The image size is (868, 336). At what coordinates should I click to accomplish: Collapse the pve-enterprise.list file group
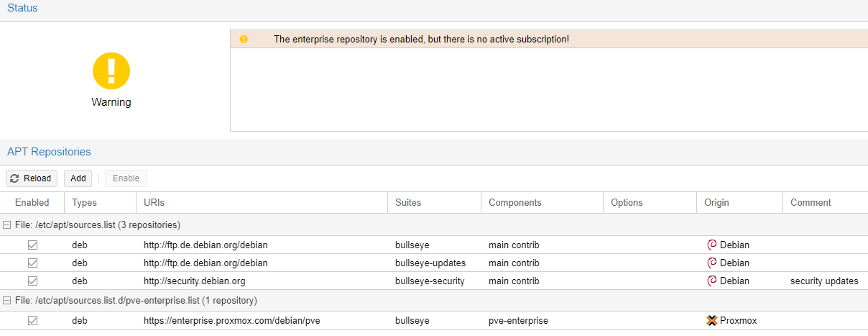click(6, 300)
